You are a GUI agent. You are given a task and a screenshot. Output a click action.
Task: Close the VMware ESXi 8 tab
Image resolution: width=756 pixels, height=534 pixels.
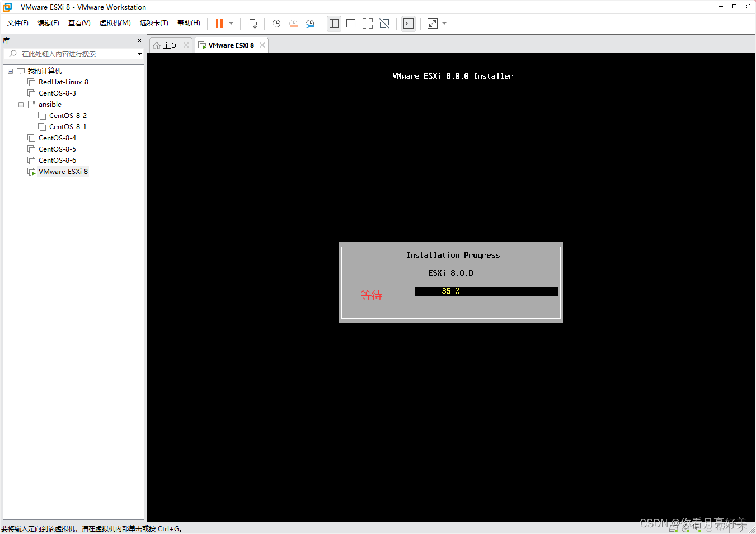point(262,45)
